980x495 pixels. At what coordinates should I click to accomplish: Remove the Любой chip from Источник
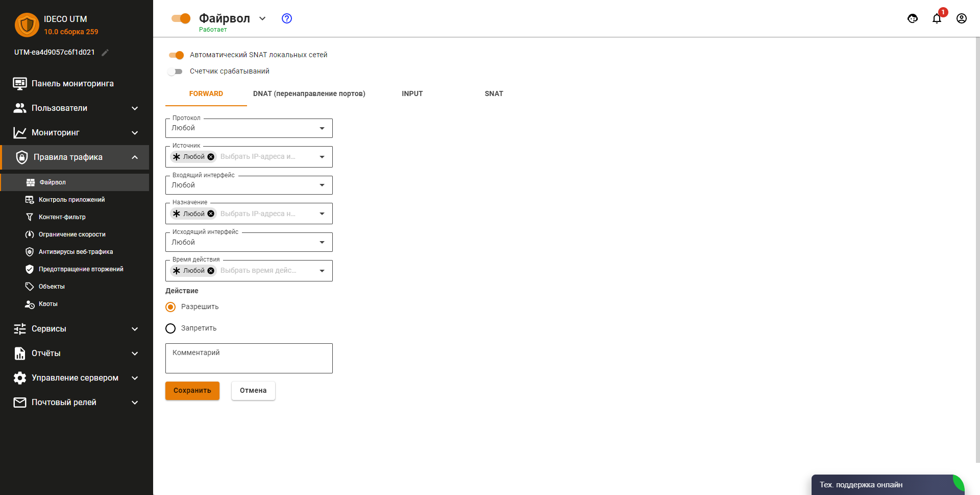click(211, 157)
